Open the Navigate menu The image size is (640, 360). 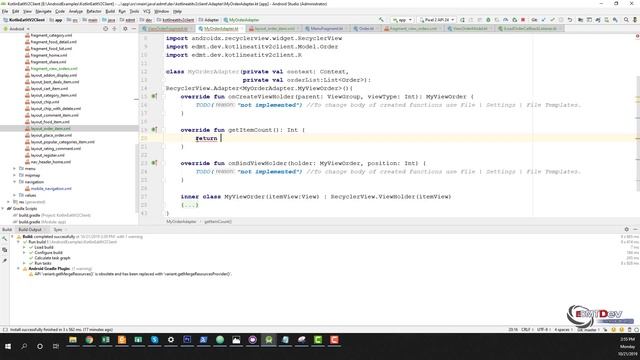click(43, 11)
